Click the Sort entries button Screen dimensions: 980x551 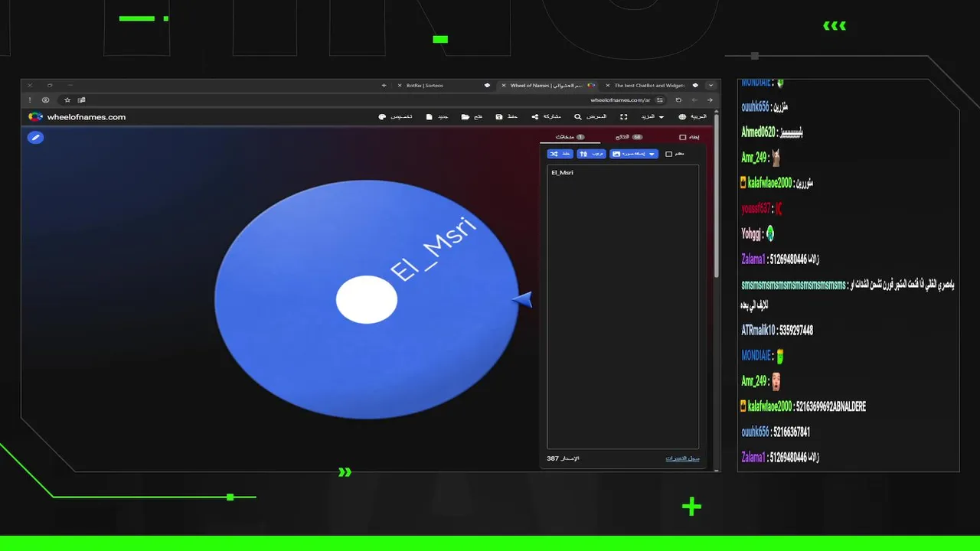590,154
